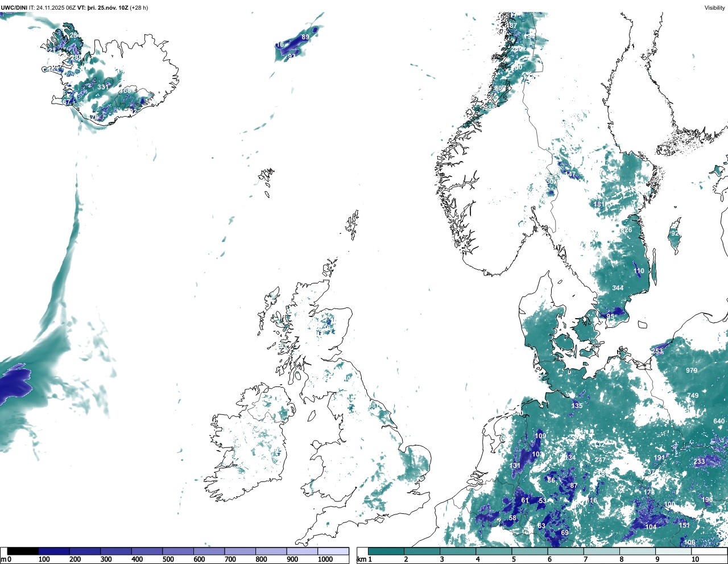Click the '89' value north of Iceland

tap(305, 37)
